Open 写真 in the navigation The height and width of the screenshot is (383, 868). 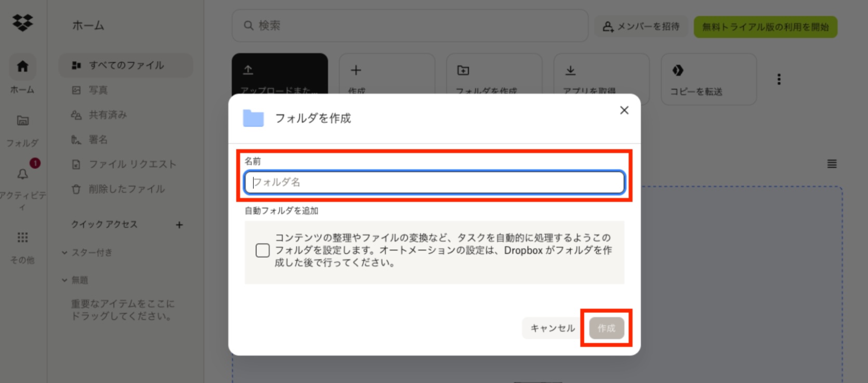(x=98, y=90)
